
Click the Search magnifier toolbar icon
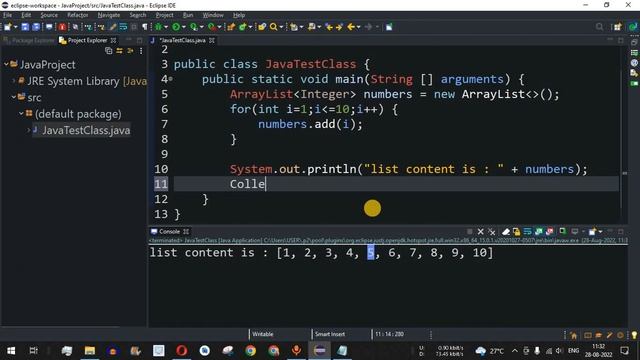click(273, 27)
